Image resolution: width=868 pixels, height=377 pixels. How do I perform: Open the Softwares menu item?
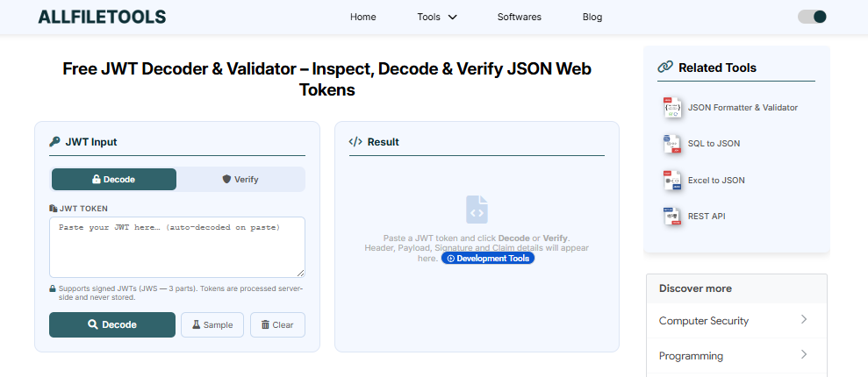(519, 17)
